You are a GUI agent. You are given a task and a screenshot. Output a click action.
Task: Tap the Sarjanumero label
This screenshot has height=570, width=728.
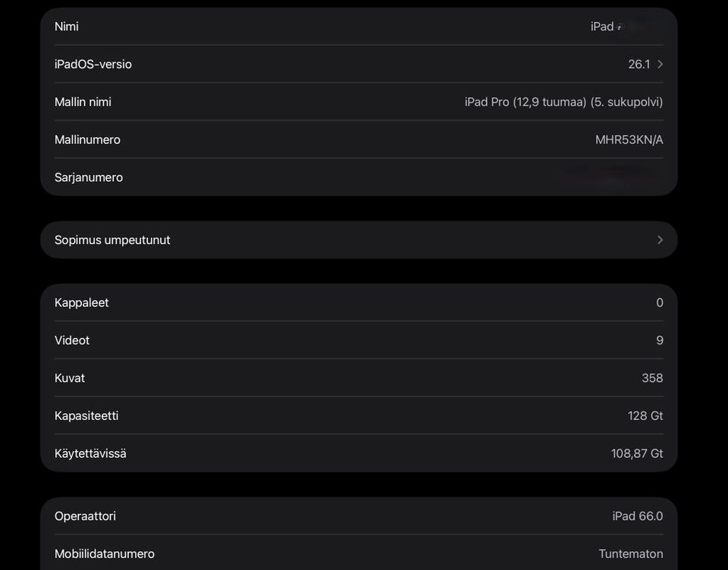[89, 177]
